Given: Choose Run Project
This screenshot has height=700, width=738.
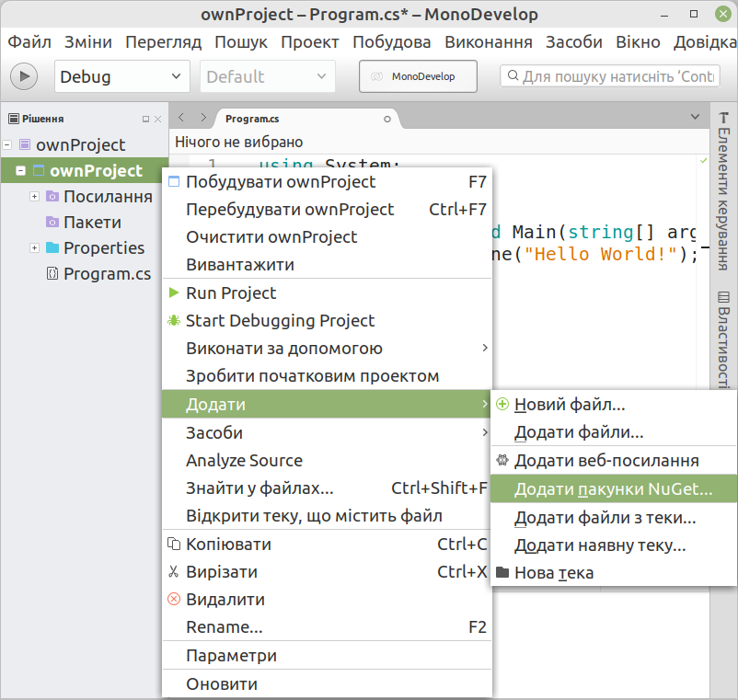Looking at the screenshot, I should pyautogui.click(x=327, y=293).
